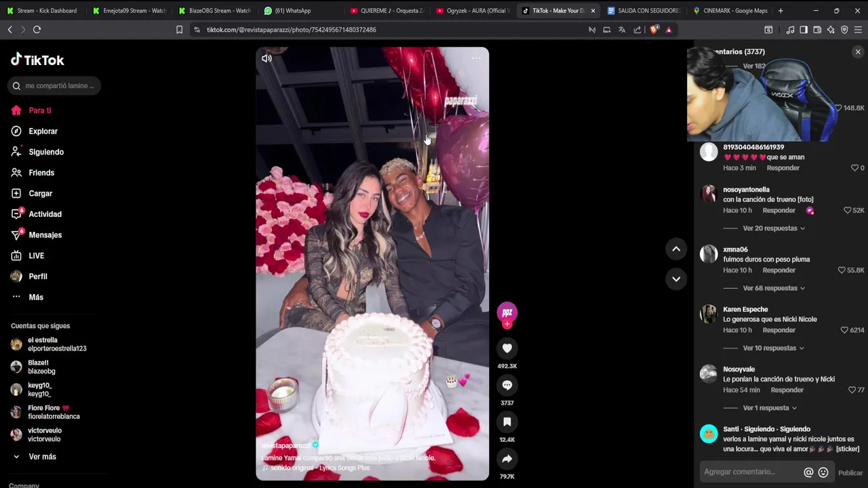Image resolution: width=868 pixels, height=488 pixels.
Task: Expand Ver 68 respuestas replies
Action: [x=774, y=288]
